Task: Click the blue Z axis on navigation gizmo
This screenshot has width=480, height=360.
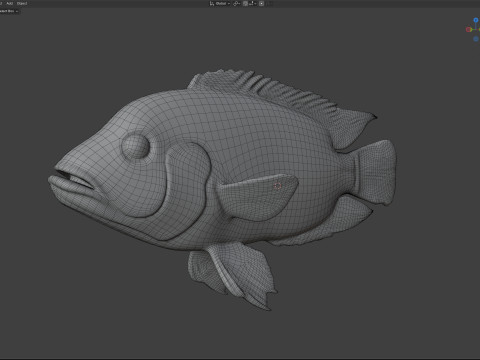Action: pos(476,20)
